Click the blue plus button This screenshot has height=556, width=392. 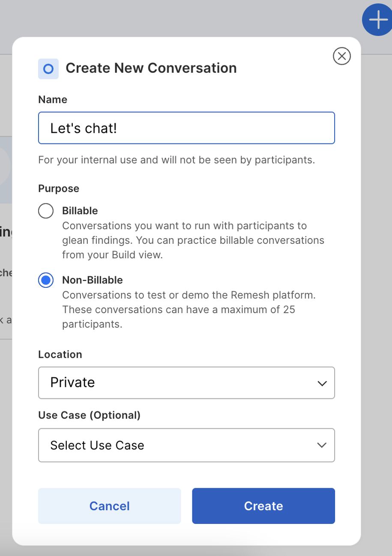[378, 20]
